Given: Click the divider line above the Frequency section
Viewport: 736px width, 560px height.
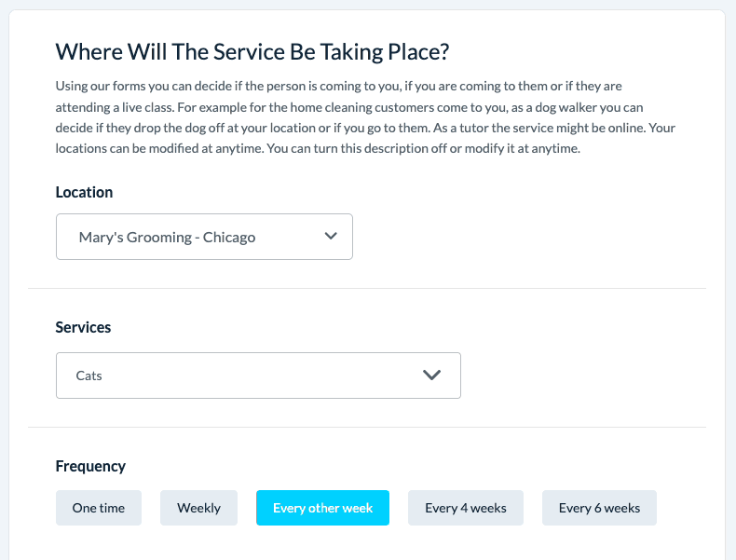Looking at the screenshot, I should coord(367,427).
